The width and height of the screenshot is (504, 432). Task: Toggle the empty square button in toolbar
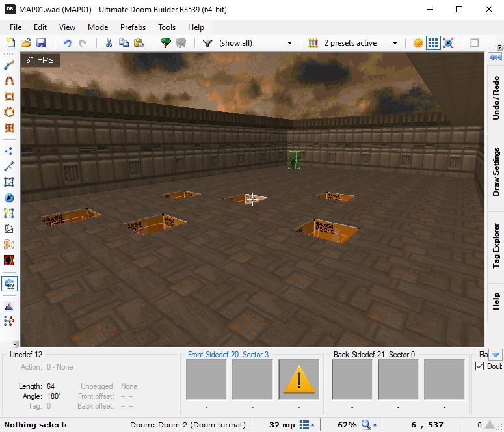pyautogui.click(x=475, y=43)
